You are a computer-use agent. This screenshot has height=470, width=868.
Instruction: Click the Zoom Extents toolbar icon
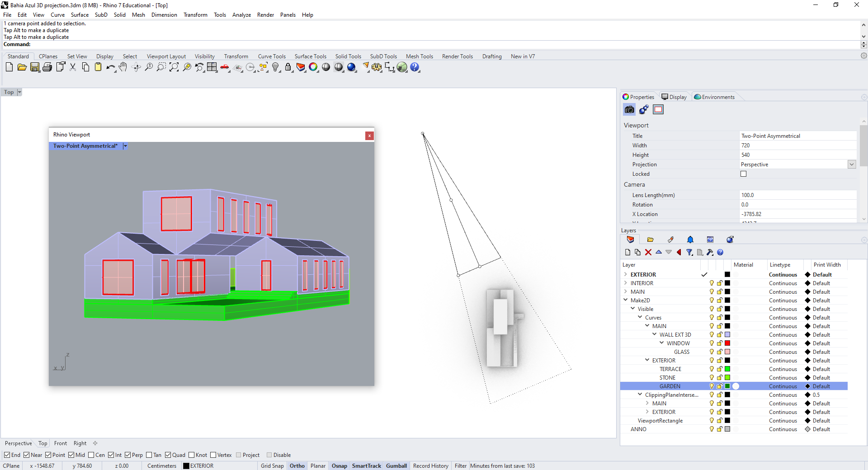tap(174, 67)
